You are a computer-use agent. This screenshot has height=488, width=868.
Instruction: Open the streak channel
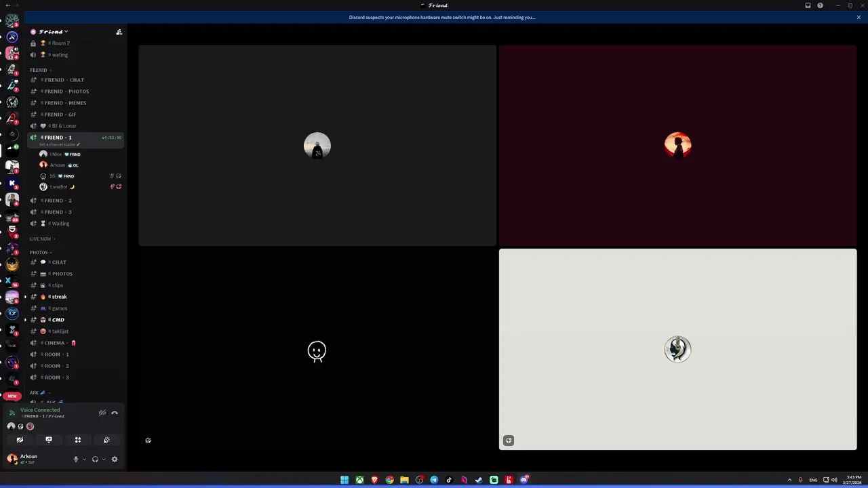tap(75, 297)
